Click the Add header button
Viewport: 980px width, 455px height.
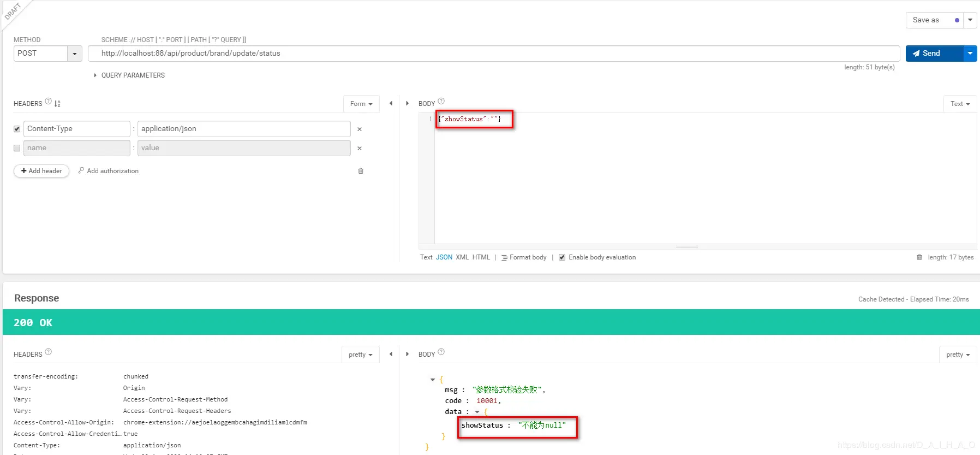pyautogui.click(x=41, y=171)
